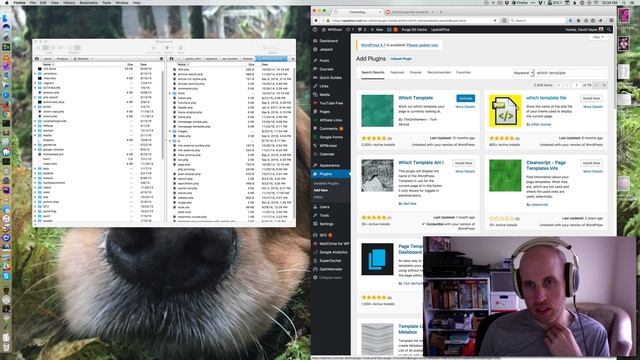Open the New content menu in admin bar

tap(377, 30)
